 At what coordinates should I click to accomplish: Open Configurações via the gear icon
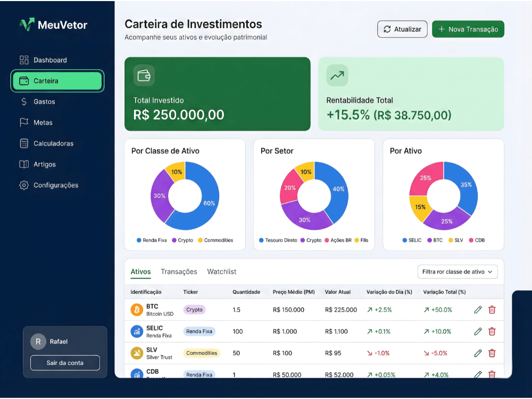point(23,185)
